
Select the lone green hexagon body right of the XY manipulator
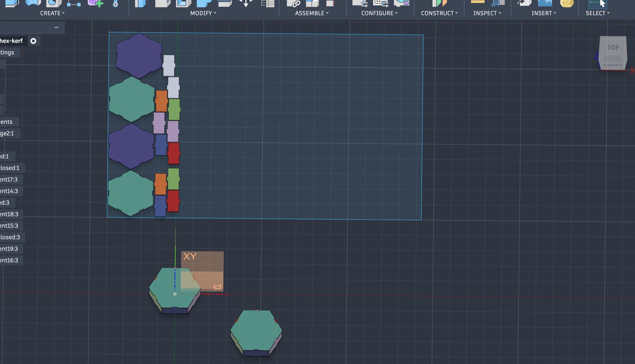256,332
